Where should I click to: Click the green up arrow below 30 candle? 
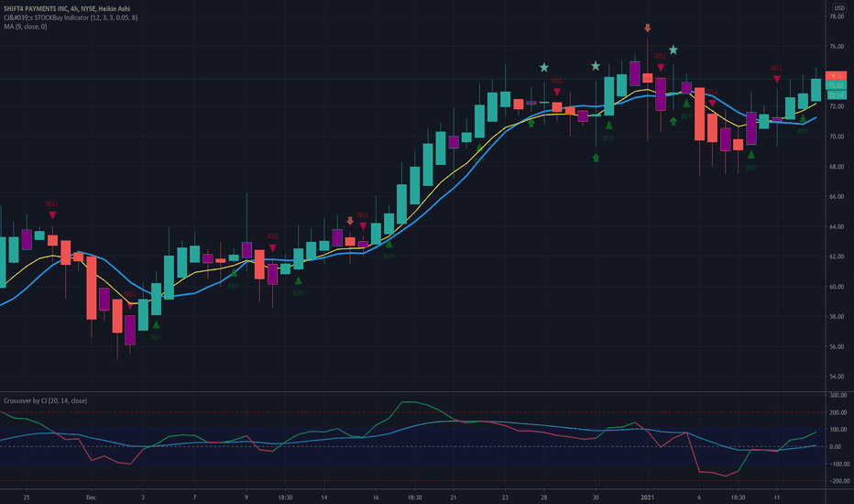pos(596,158)
